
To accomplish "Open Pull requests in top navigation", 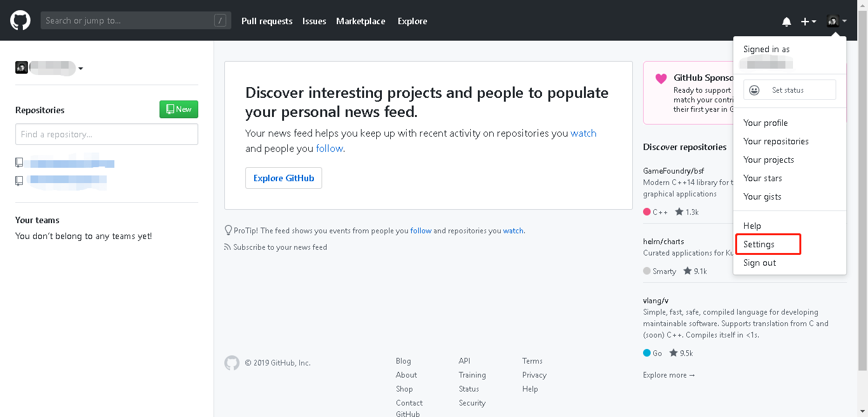I will coord(267,21).
